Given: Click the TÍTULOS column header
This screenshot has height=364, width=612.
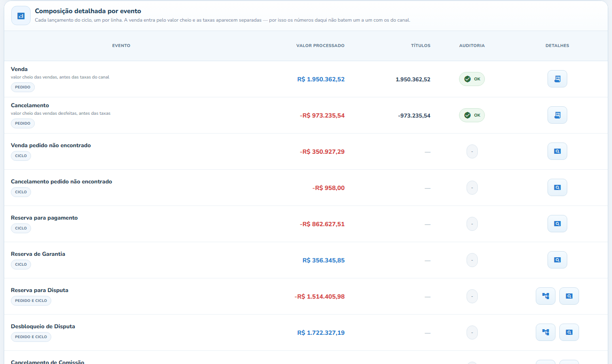Looking at the screenshot, I should pos(420,46).
